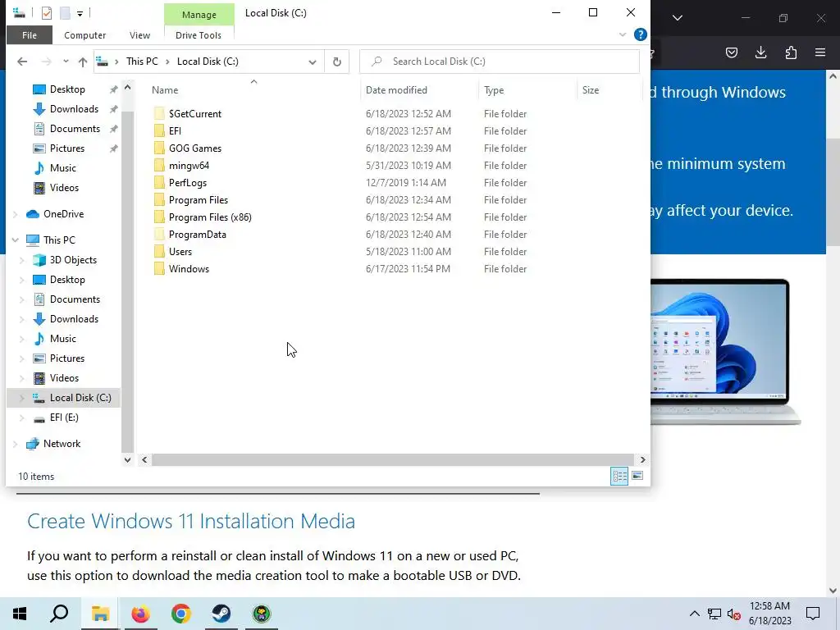Screen dimensions: 840x630
Task: Click the navigation pane scroll down arrow
Action: click(x=127, y=459)
